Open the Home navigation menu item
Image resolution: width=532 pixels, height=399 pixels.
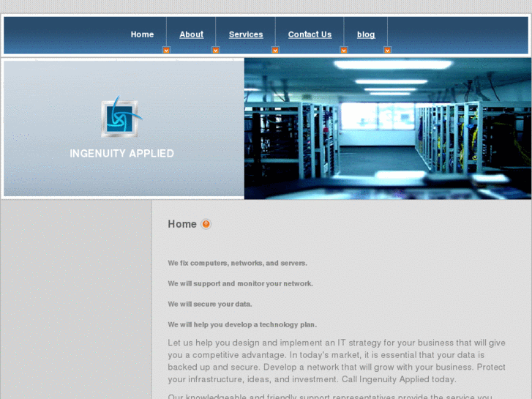point(142,34)
